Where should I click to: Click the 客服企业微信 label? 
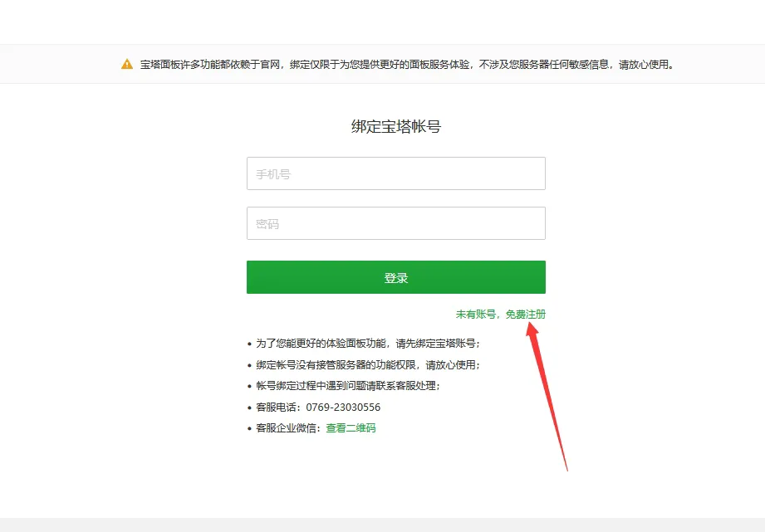coord(286,428)
